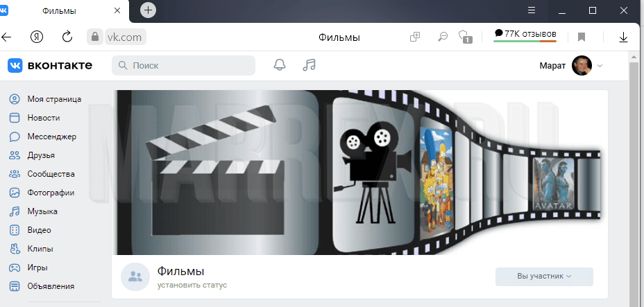Expand the Марат profile menu chevron

coord(600,66)
